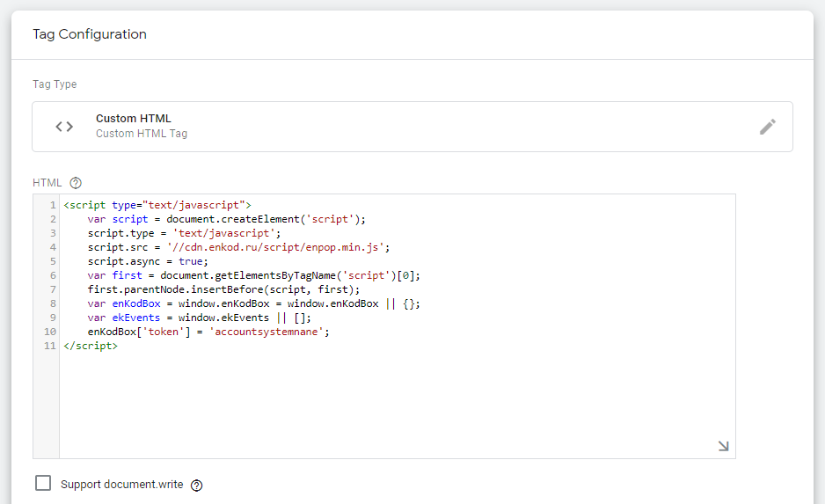Click the Custom HTML code brackets icon
The width and height of the screenshot is (825, 504).
click(x=64, y=127)
